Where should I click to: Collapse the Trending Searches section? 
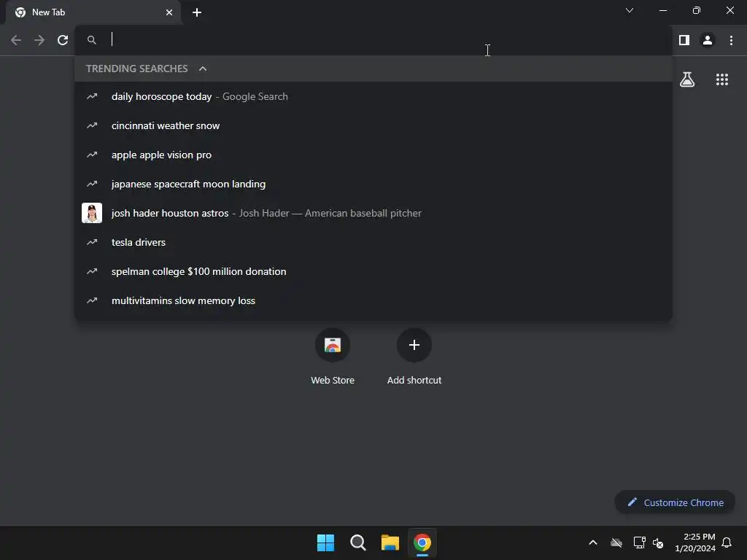pyautogui.click(x=203, y=69)
